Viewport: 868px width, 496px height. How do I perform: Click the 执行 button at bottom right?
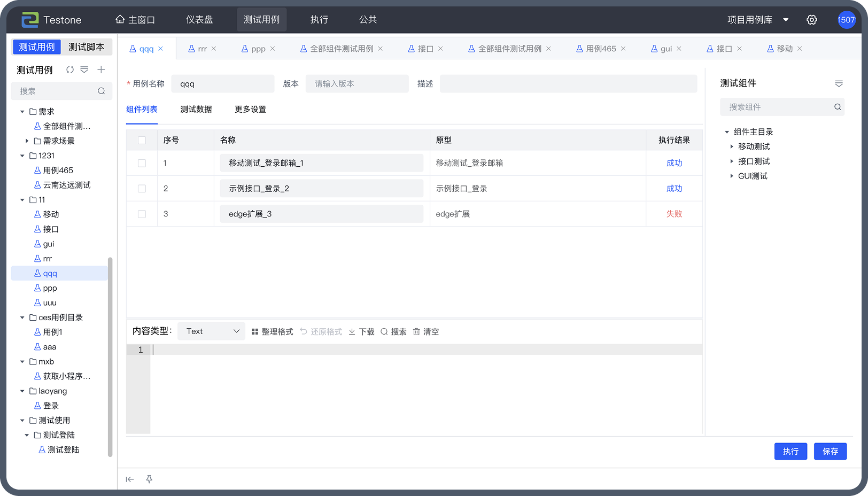pos(790,452)
